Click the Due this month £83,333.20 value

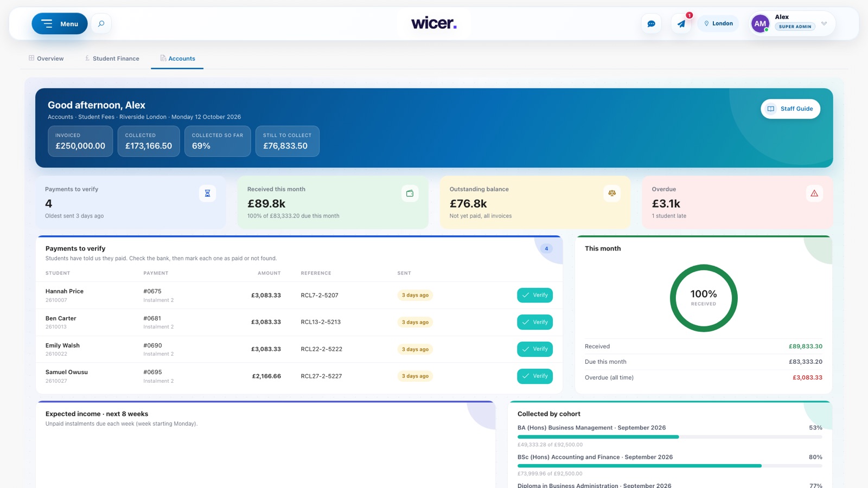pos(806,362)
